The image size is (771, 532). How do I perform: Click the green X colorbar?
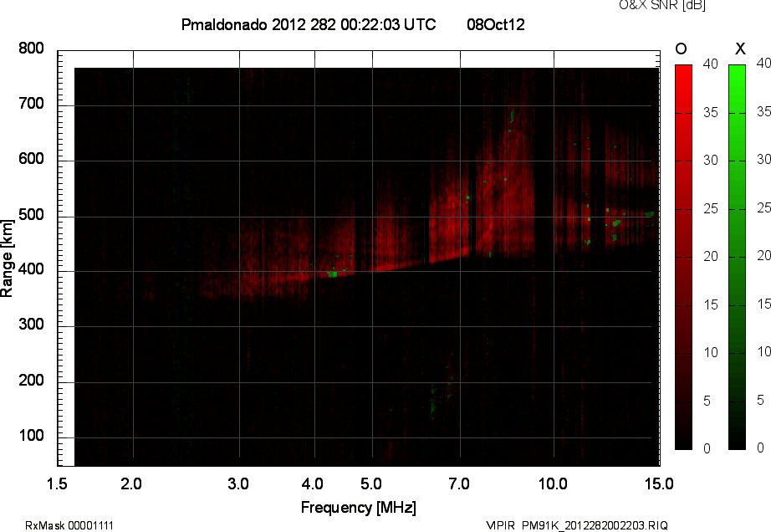(x=737, y=257)
